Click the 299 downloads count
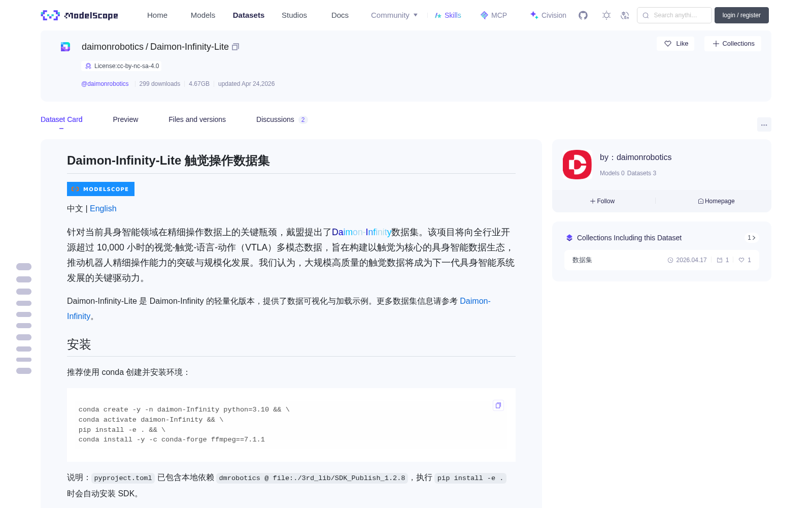Viewport: 812px width, 508px height. (x=159, y=84)
